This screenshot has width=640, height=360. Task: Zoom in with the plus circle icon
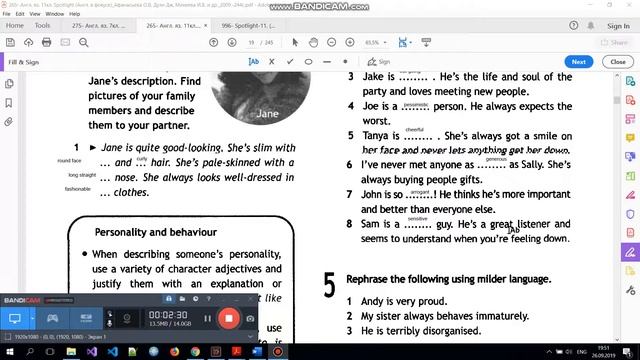pyautogui.click(x=350, y=42)
